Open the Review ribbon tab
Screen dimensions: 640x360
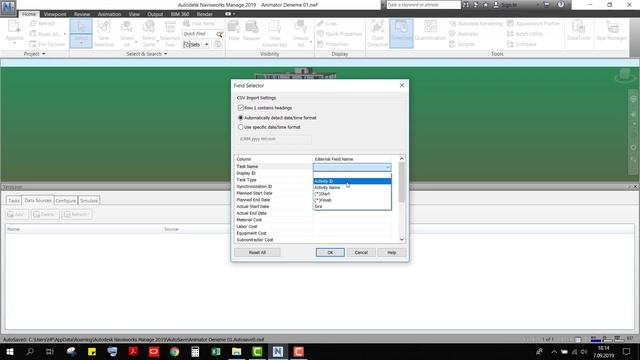pyautogui.click(x=82, y=14)
